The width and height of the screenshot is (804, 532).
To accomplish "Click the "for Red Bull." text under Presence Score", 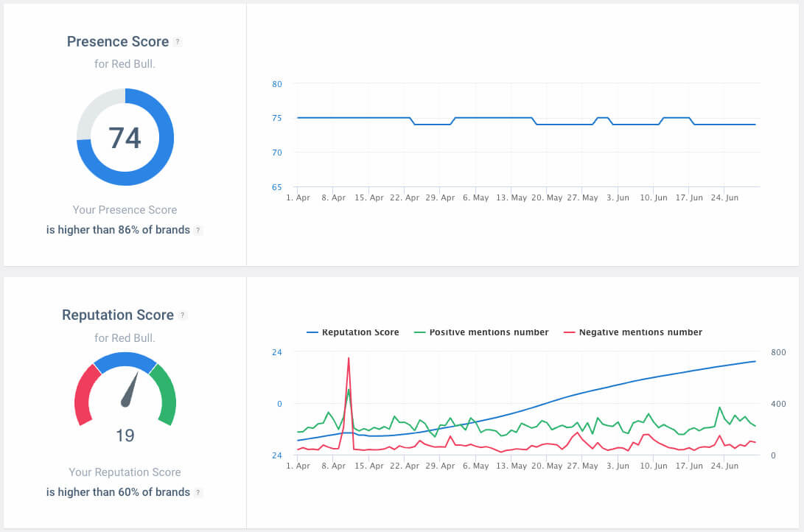I will pyautogui.click(x=125, y=64).
